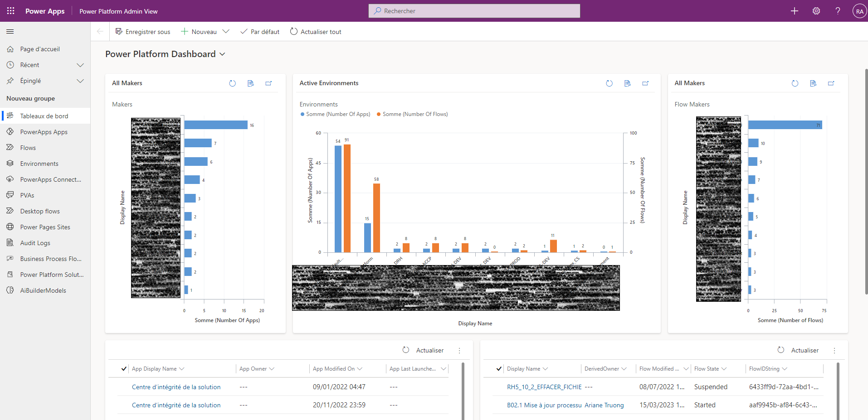
Task: Open the app launcher waffle icon
Action: coord(10,11)
